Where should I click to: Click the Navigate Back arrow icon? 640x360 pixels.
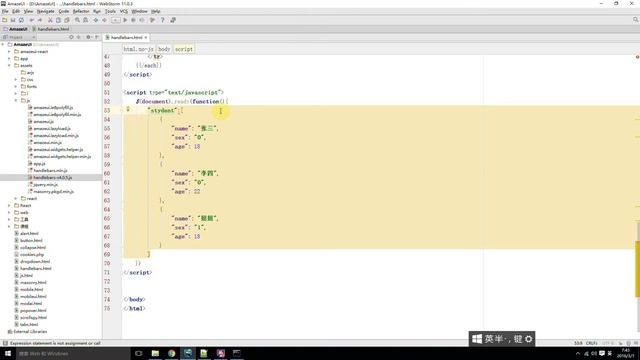[96, 20]
